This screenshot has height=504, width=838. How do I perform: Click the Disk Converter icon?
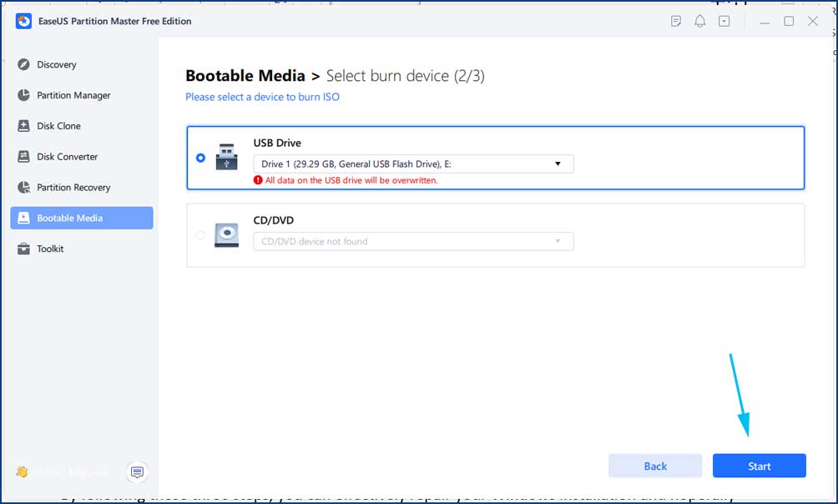pos(23,157)
